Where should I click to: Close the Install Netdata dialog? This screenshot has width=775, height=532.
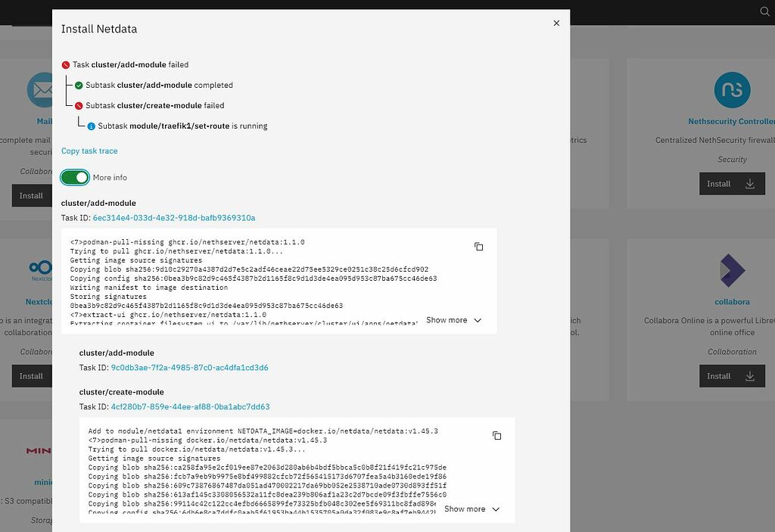pos(556,23)
